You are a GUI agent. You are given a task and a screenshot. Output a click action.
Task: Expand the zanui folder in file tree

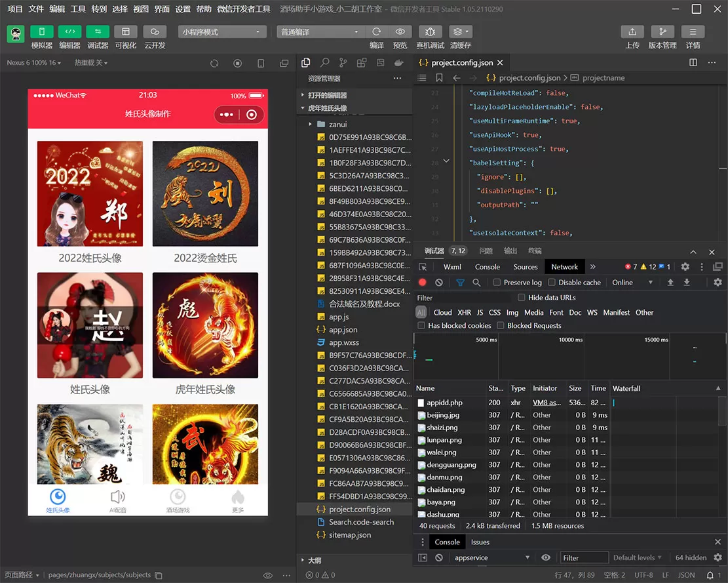coord(337,124)
